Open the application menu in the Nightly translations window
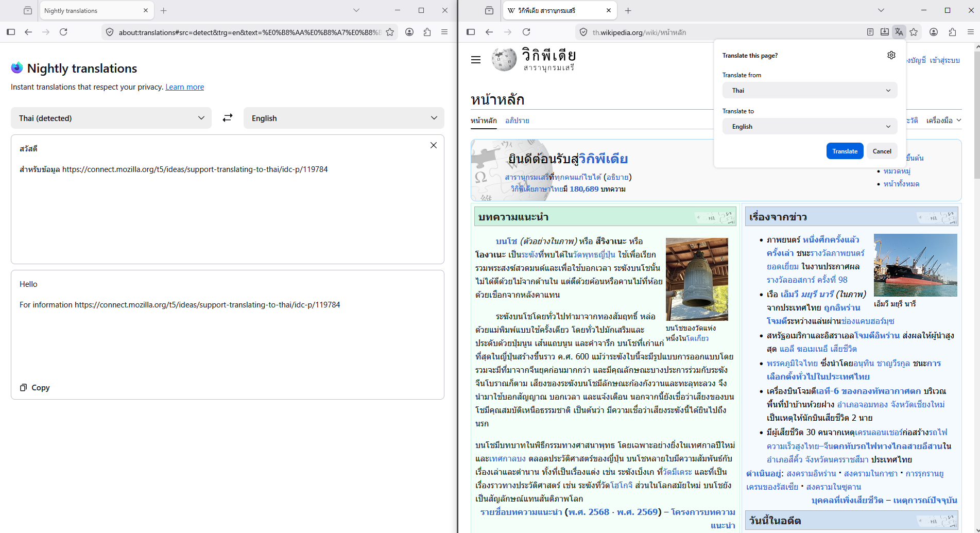Viewport: 980px width, 533px height. (444, 32)
